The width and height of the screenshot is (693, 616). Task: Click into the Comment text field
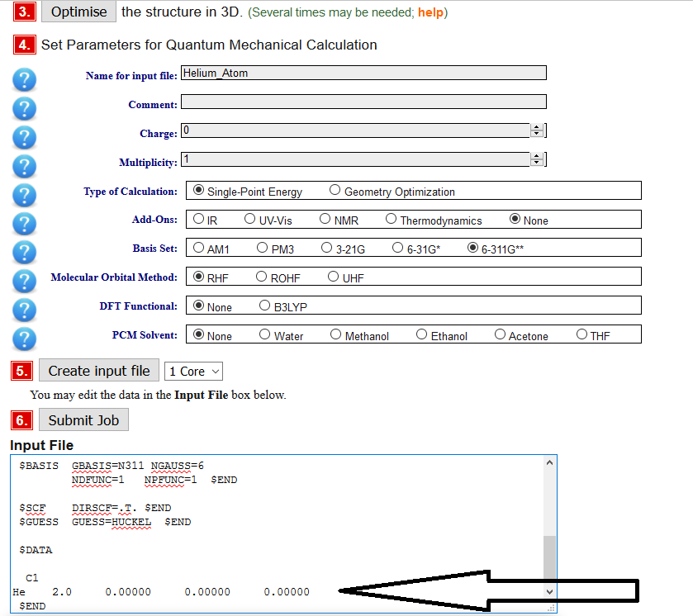pyautogui.click(x=363, y=102)
